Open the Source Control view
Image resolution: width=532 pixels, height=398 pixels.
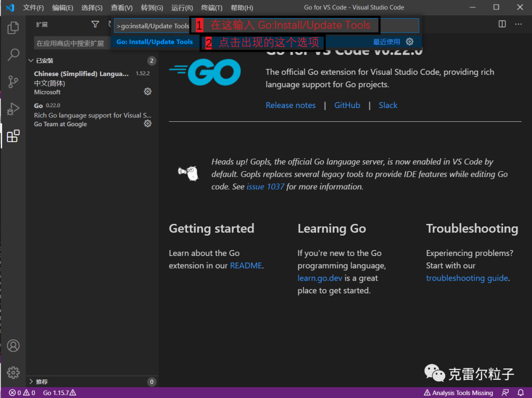(x=13, y=82)
